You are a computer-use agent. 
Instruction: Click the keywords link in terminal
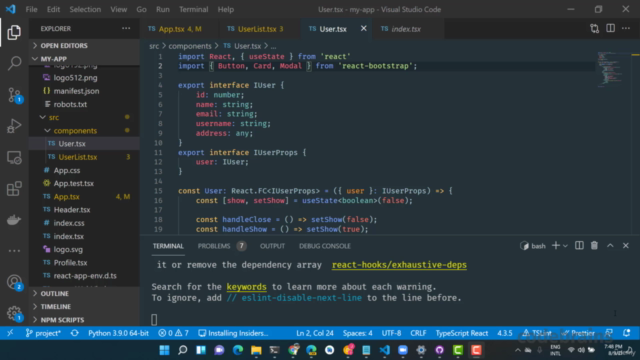pos(247,287)
